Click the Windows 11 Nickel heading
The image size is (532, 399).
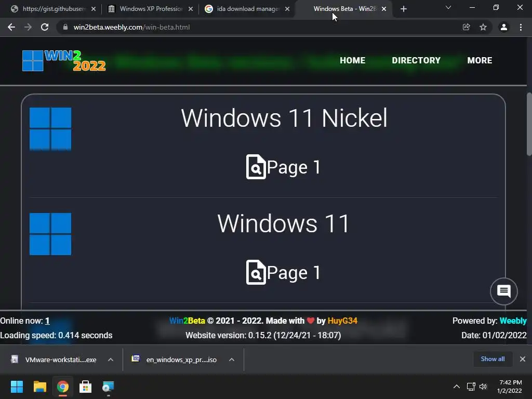(x=284, y=118)
